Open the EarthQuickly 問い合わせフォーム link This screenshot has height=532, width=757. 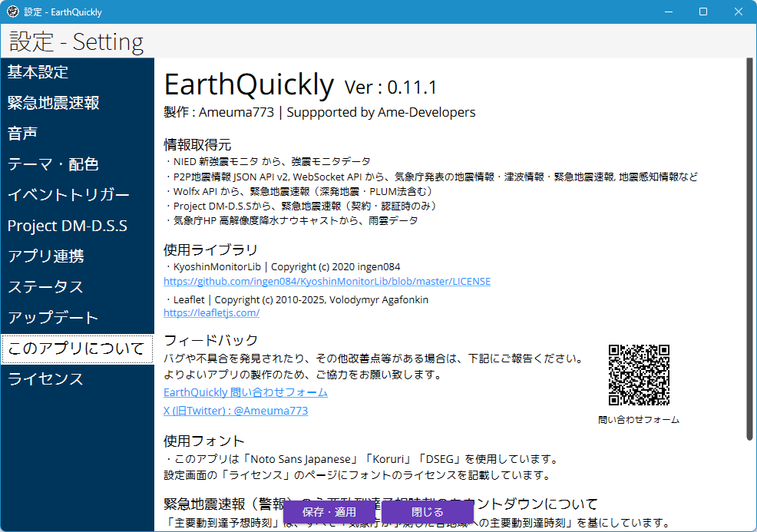pos(245,392)
